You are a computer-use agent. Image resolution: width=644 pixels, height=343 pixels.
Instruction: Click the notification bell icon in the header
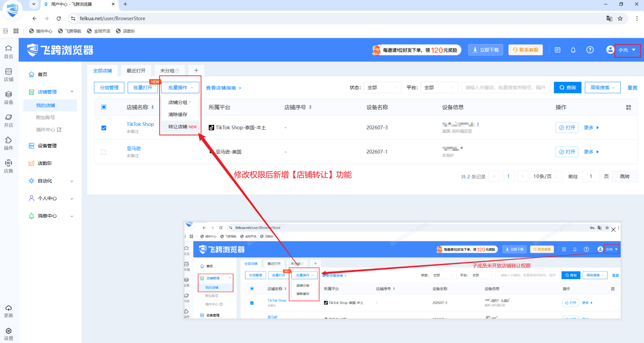(x=573, y=50)
